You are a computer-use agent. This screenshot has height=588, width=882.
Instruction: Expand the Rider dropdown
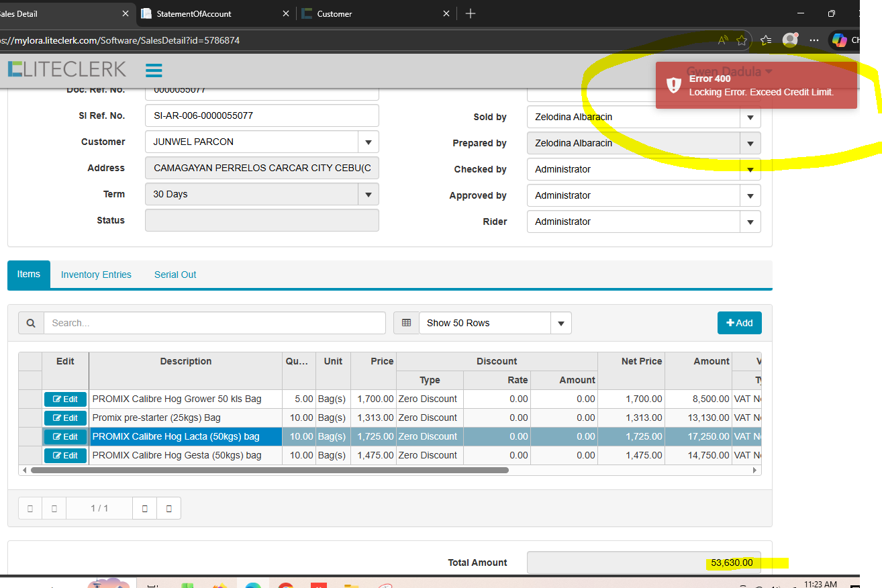(750, 222)
